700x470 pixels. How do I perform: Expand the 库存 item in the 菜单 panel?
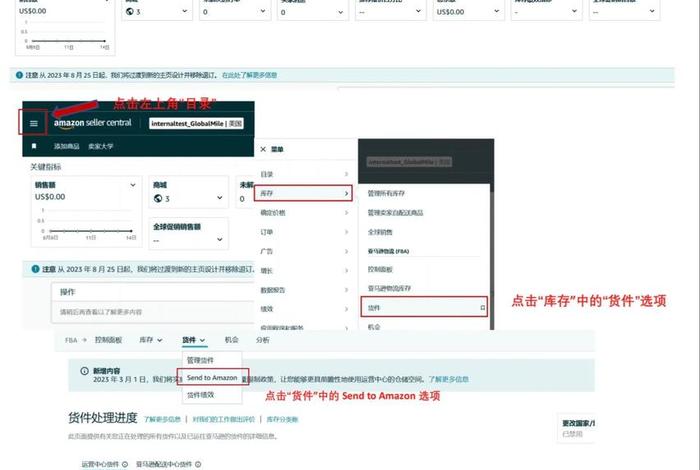coord(303,193)
